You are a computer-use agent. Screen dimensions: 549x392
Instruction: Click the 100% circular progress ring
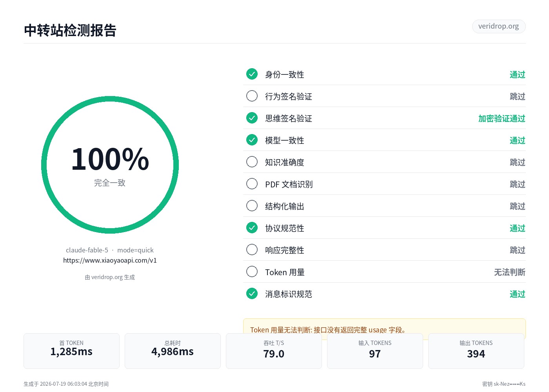(x=110, y=165)
